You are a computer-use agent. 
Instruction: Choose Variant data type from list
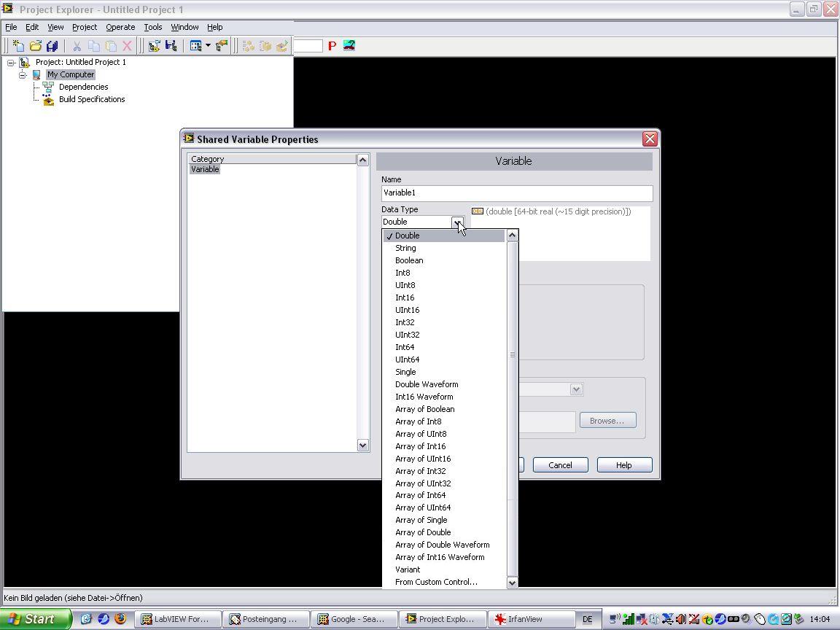click(x=443, y=569)
